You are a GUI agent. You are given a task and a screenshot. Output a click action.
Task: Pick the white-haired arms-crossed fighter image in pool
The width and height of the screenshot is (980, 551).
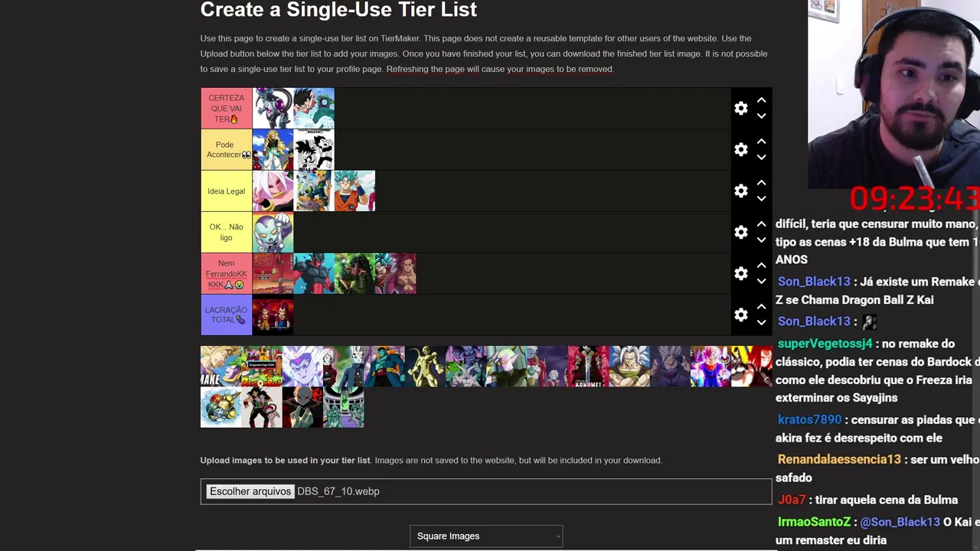(629, 367)
